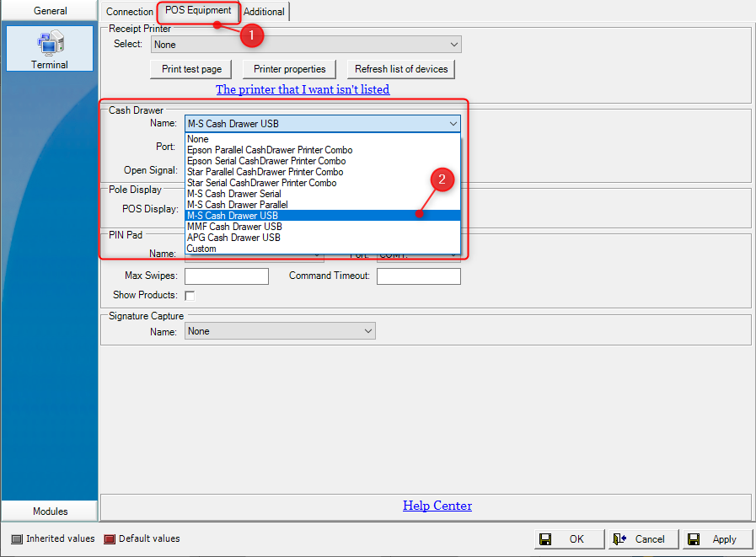Open the General sidebar section
The image size is (756, 557).
50,11
